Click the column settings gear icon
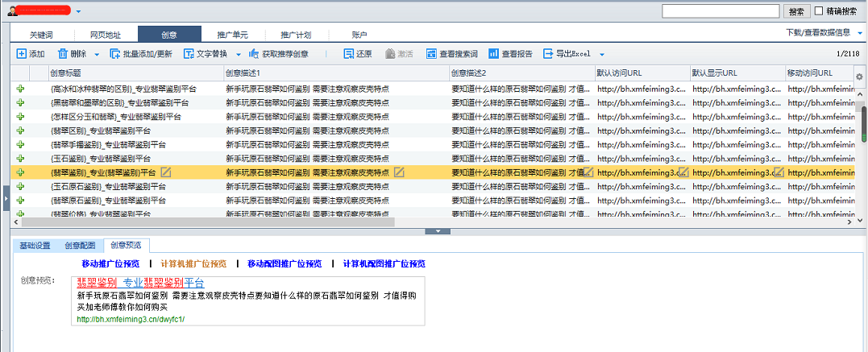Viewport: 868px width, 352px height. 859,77
